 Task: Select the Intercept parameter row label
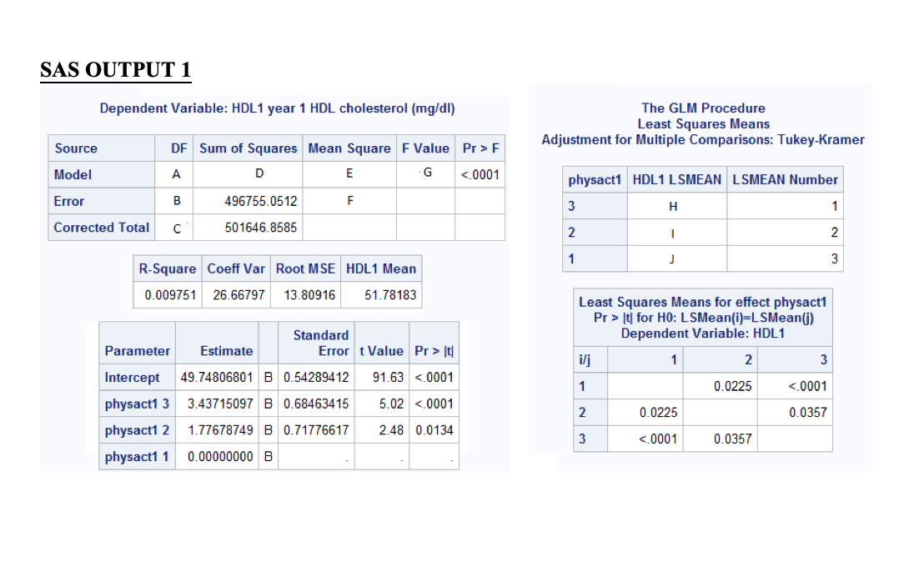[132, 378]
